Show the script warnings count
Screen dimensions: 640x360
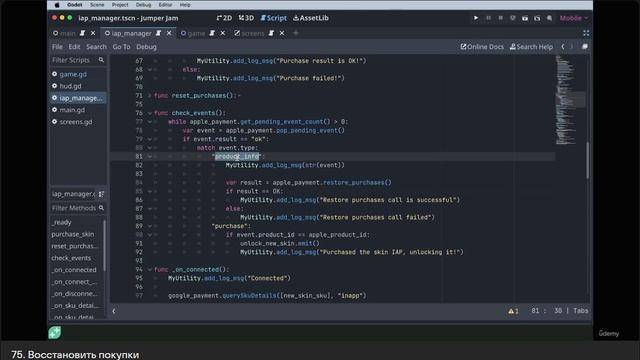click(x=513, y=311)
